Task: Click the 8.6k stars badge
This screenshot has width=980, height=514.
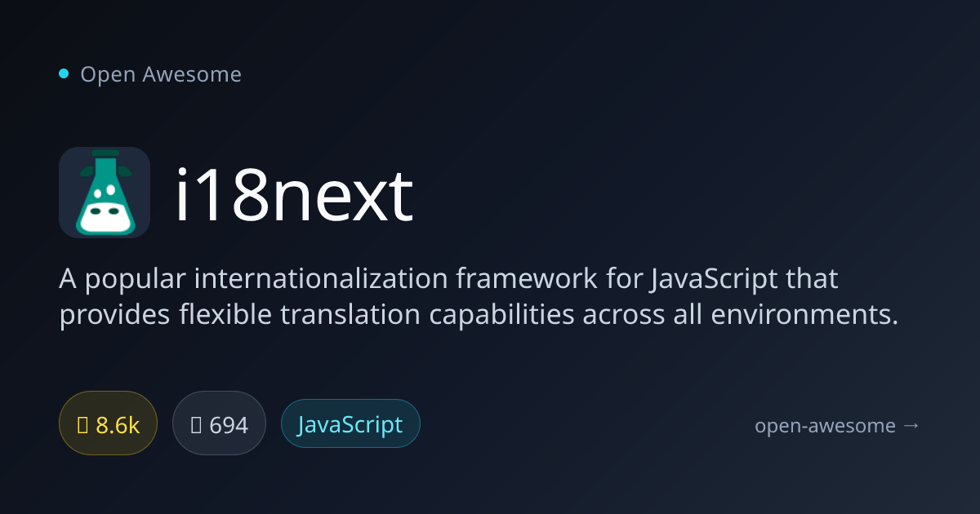Action: click(x=108, y=424)
